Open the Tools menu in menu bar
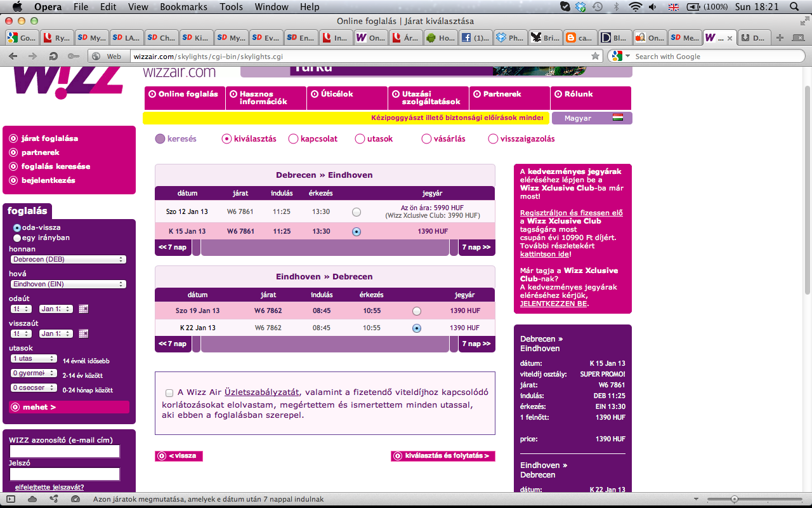 tap(232, 7)
